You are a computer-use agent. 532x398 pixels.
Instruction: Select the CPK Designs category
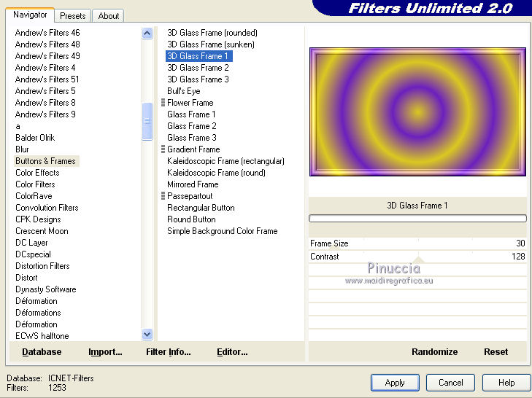click(38, 219)
